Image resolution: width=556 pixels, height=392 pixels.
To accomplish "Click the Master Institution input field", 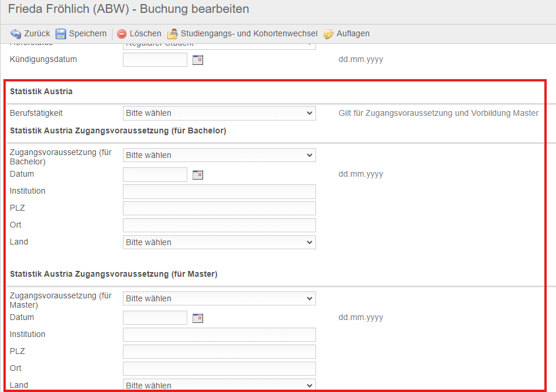I will click(219, 335).
